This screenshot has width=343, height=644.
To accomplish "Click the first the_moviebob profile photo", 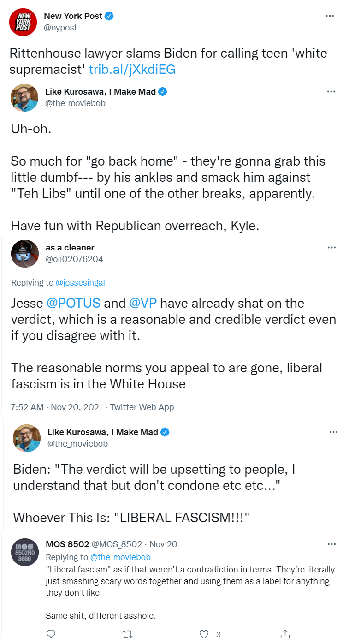I will point(25,98).
